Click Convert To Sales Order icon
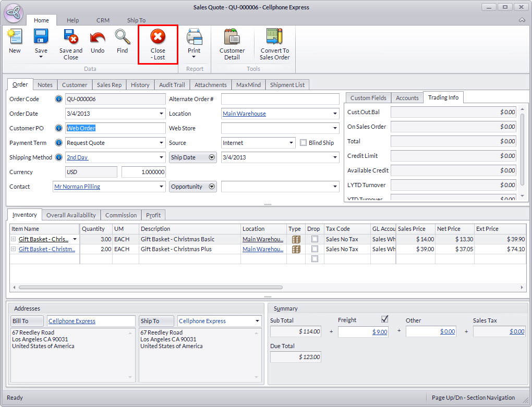Image resolution: width=532 pixels, height=407 pixels. tap(274, 38)
